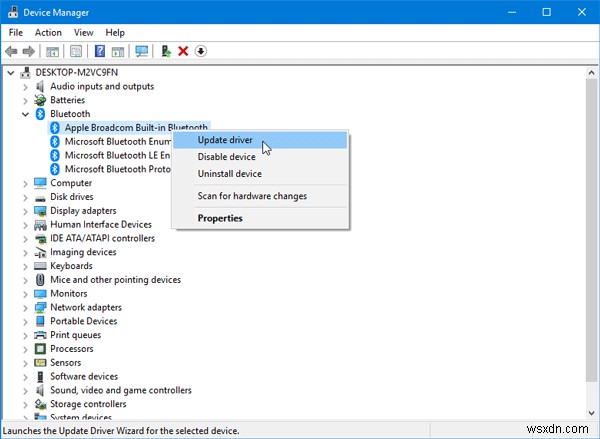The width and height of the screenshot is (600, 439).
Task: Click the scan for hardware changes monitor icon
Action: (142, 51)
